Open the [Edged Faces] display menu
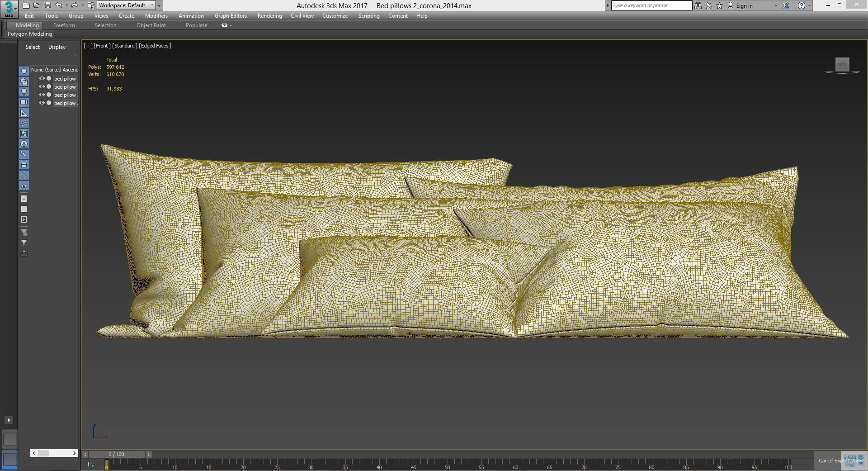Image resolution: width=868 pixels, height=471 pixels. (x=155, y=46)
